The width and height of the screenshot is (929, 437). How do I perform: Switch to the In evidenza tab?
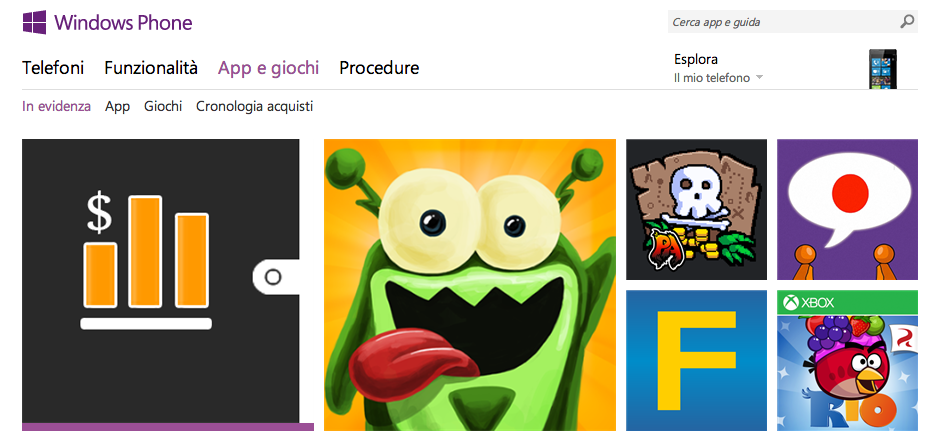[x=56, y=107]
